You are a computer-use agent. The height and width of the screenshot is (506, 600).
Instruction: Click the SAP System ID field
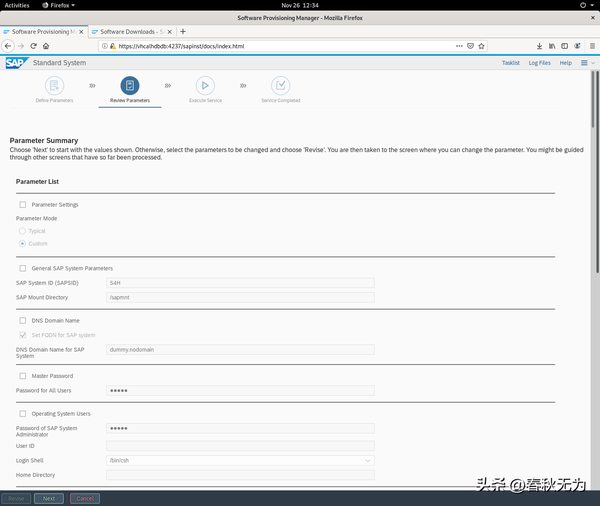[240, 283]
